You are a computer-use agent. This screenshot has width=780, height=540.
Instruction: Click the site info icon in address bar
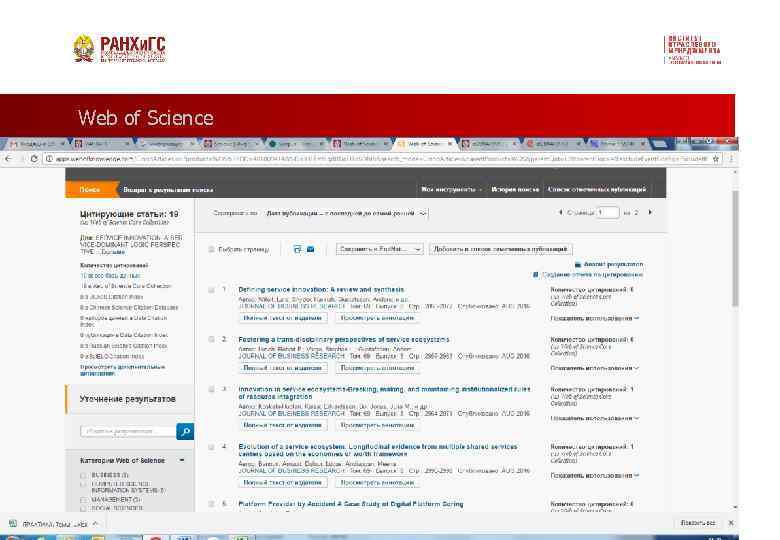coord(49,159)
